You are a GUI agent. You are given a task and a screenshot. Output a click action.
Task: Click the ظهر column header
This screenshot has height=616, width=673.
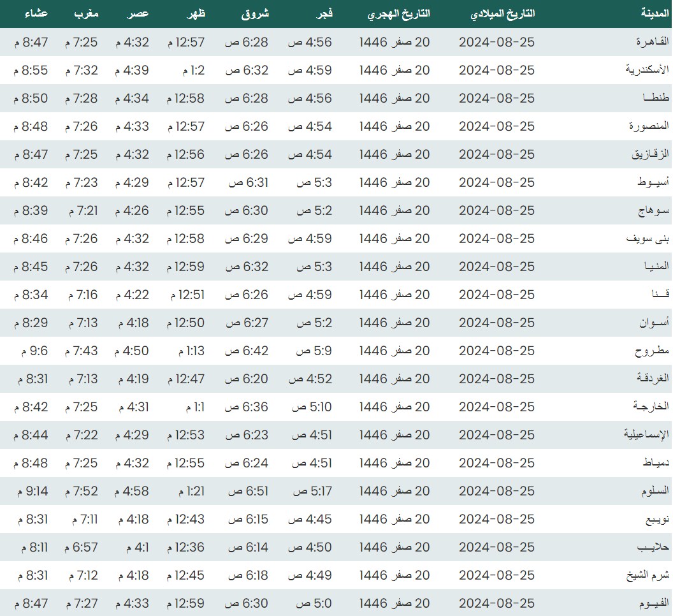coord(194,13)
